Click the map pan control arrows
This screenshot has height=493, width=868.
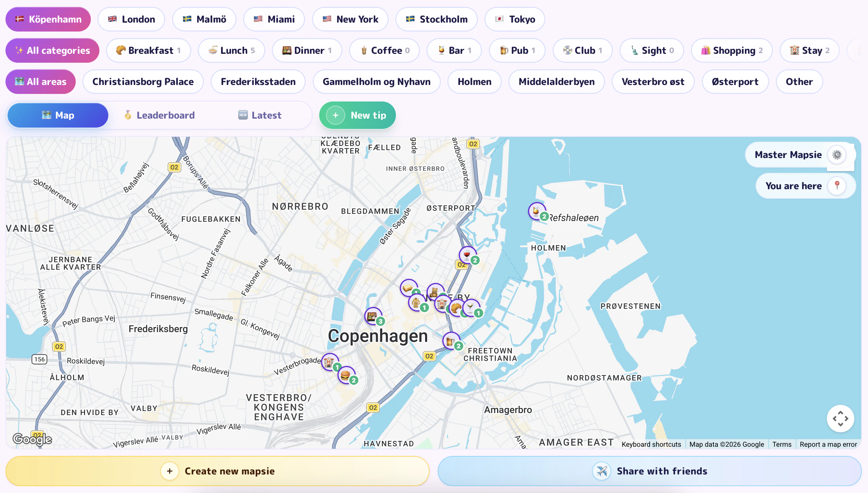840,418
